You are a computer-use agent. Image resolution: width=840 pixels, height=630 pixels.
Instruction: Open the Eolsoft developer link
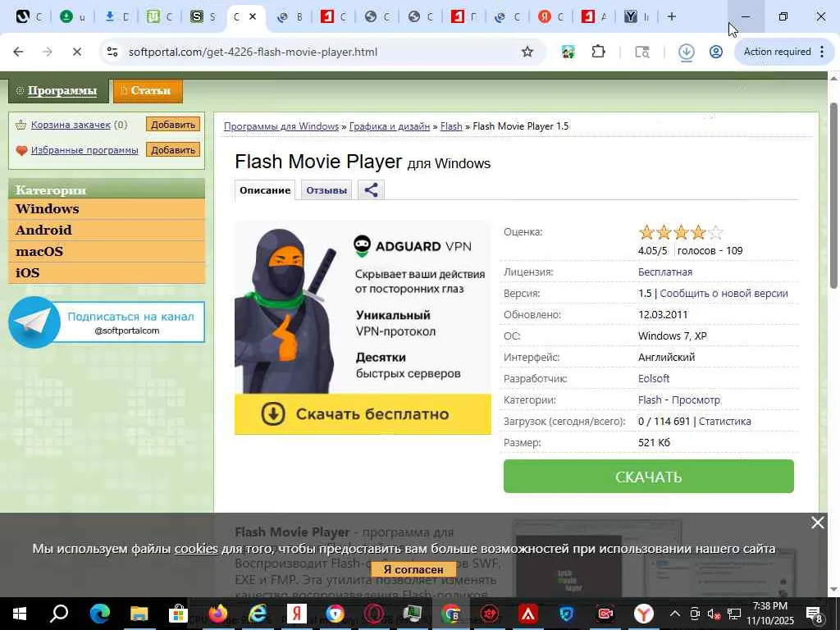tap(654, 379)
